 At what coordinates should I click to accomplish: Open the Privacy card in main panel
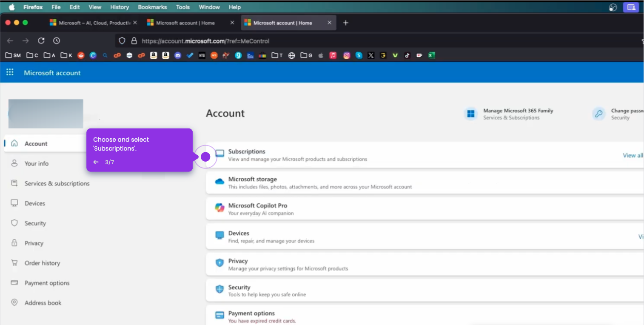tap(425, 264)
